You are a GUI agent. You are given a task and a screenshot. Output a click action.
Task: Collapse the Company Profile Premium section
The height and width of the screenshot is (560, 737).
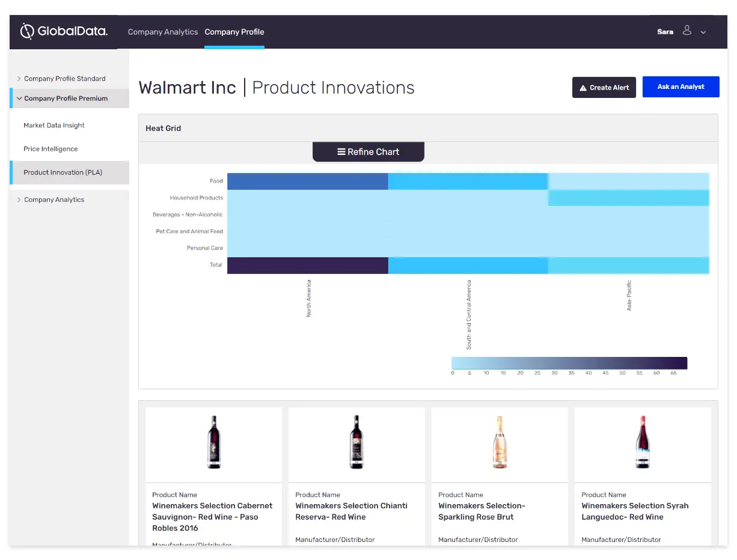(x=19, y=99)
